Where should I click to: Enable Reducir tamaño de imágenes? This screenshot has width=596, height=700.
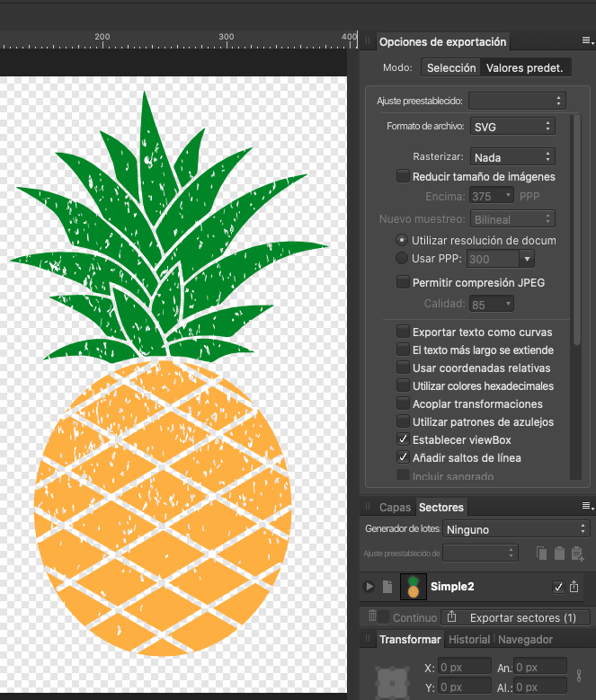tap(403, 175)
